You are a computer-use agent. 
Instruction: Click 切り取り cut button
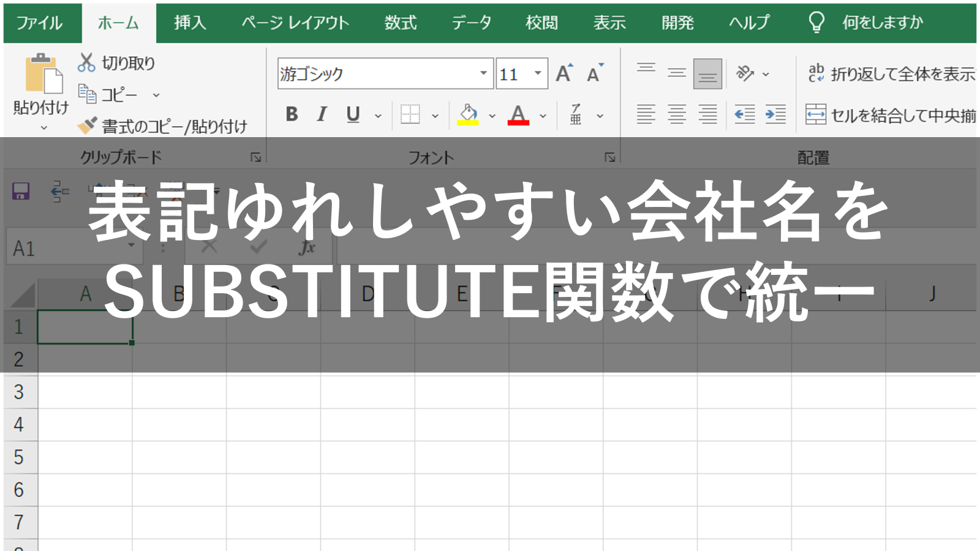116,62
